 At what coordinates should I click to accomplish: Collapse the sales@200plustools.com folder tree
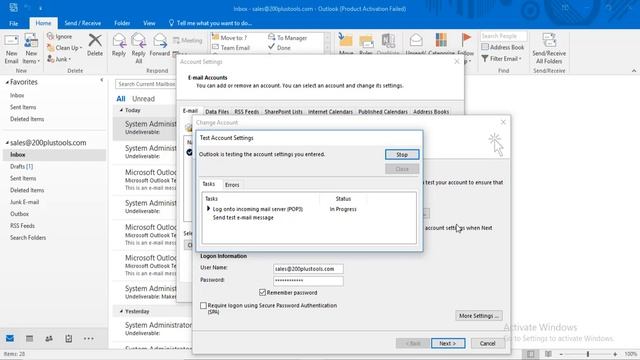click(7, 143)
